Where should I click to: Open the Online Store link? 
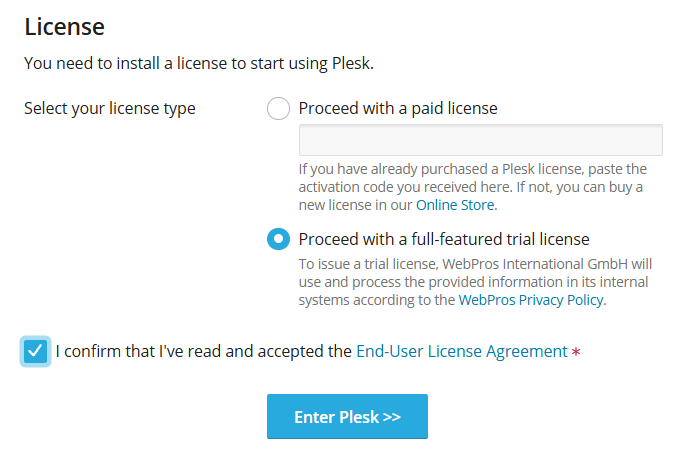tap(455, 205)
